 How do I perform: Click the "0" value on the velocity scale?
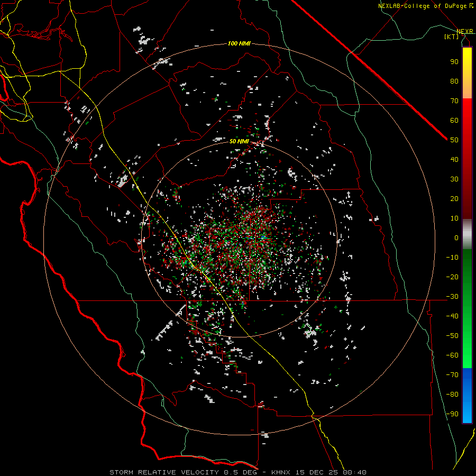tap(456, 237)
